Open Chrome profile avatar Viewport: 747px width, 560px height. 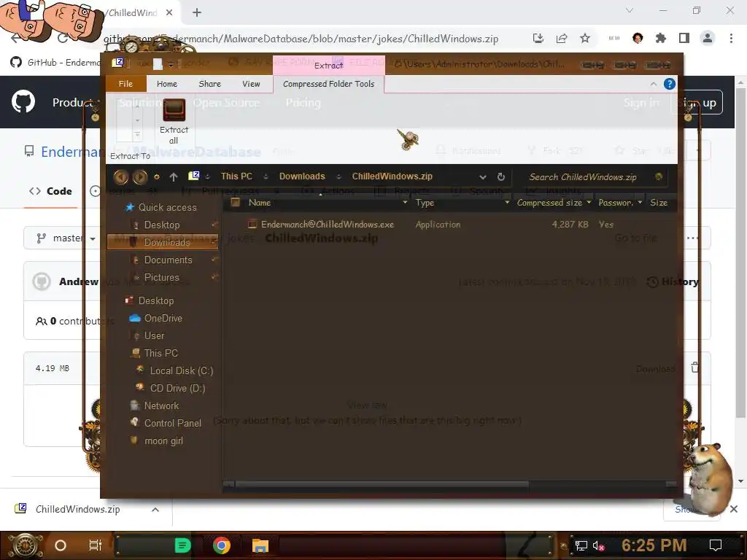708,38
